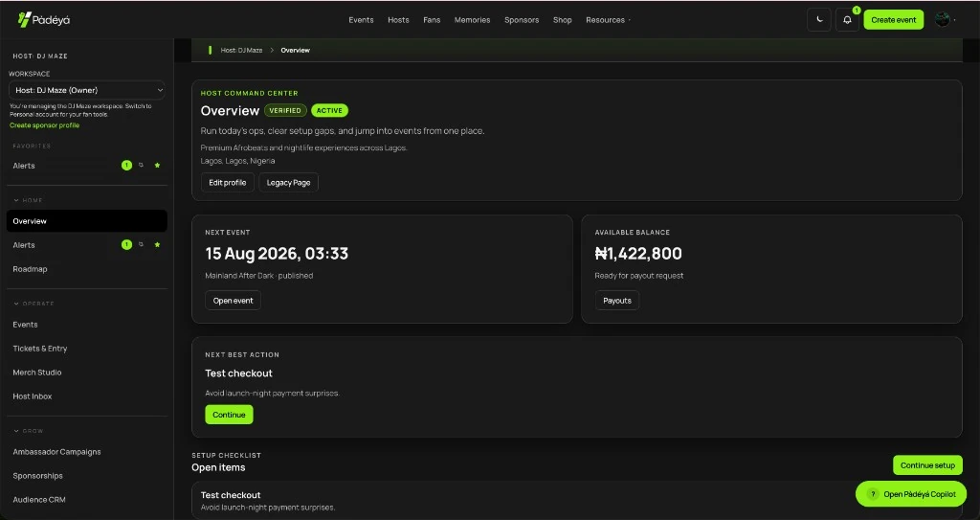Click the Edit profile button
This screenshot has height=520, width=980.
point(228,183)
